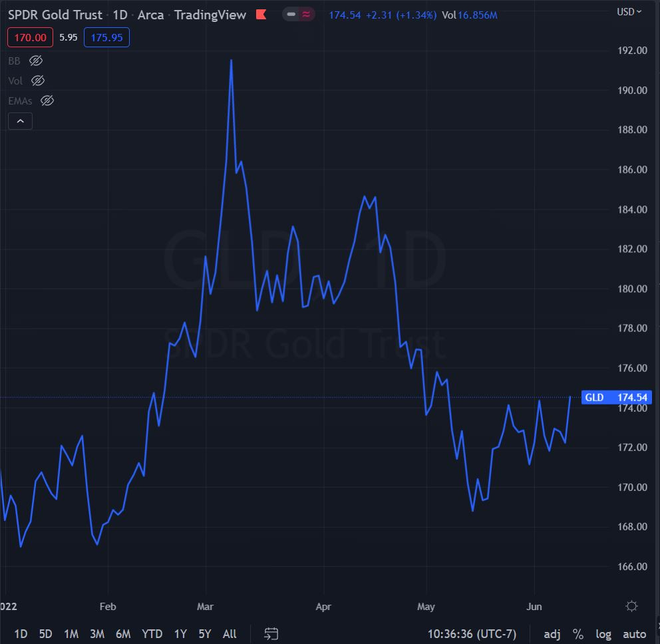Open the USD currency dropdown
Viewport: 660px width, 644px height.
tap(629, 12)
